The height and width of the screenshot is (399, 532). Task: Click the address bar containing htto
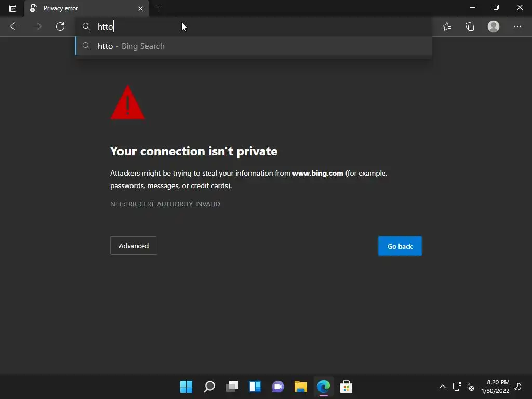coord(254,26)
